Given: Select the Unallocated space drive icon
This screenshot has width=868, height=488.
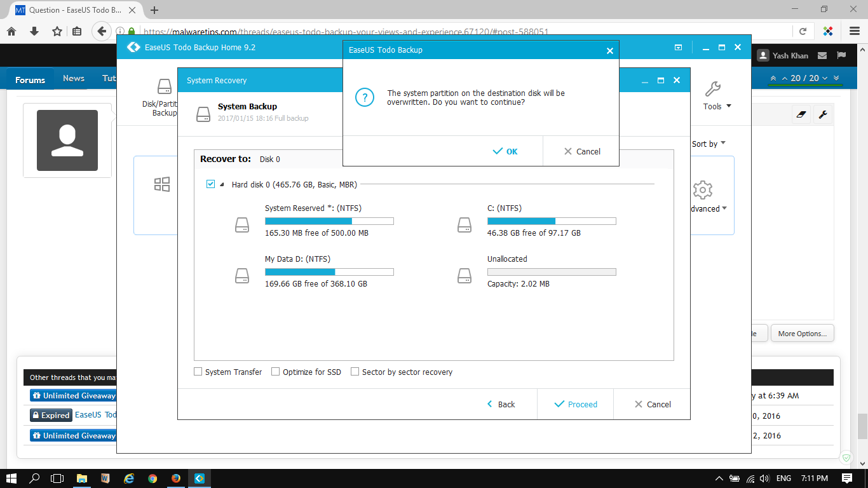Looking at the screenshot, I should (x=465, y=276).
